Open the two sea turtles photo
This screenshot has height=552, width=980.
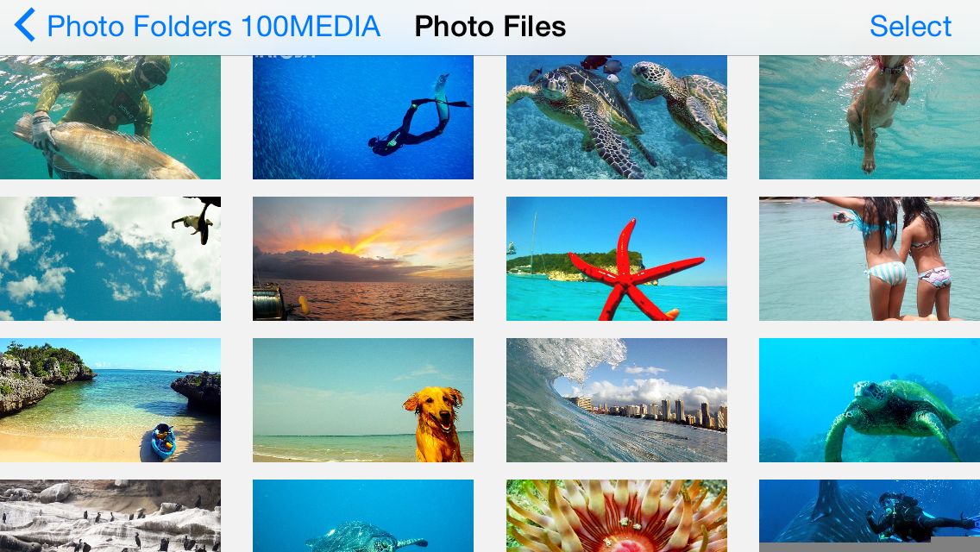click(616, 117)
